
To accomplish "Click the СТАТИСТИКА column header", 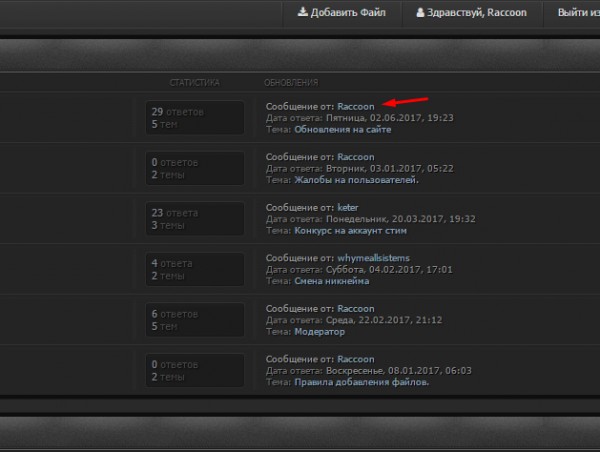I will tap(194, 83).
